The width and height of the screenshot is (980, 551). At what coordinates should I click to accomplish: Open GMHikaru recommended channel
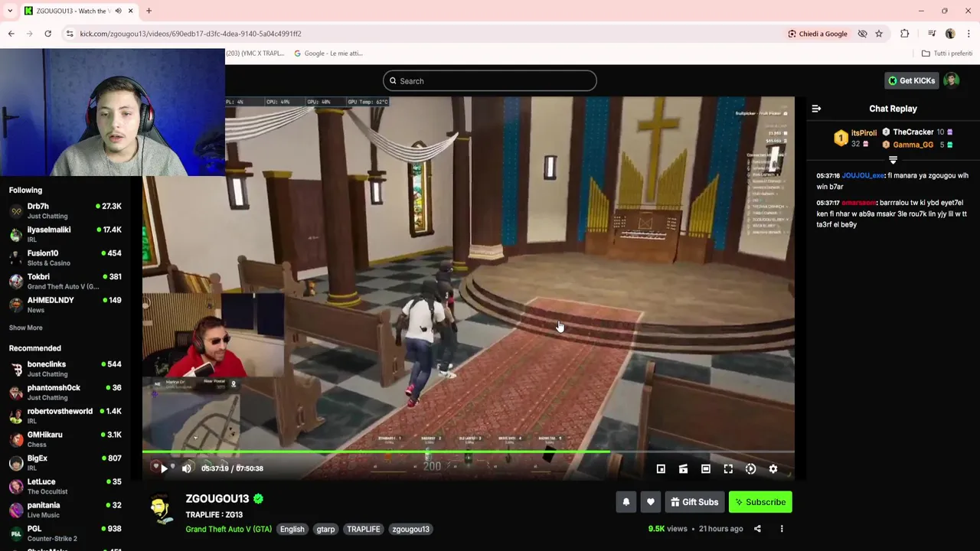tap(65, 439)
